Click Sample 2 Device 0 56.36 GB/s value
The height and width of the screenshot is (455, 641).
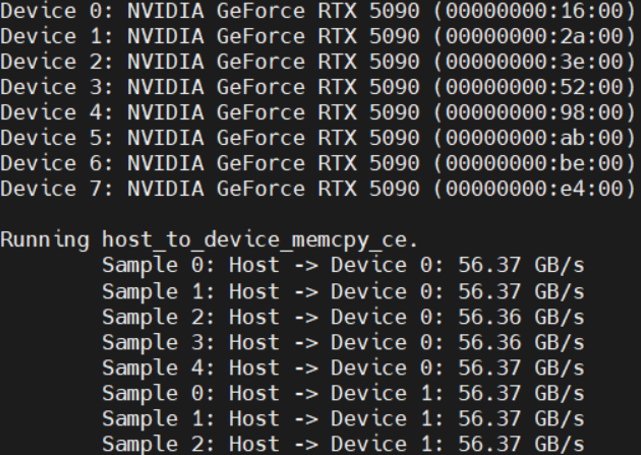pyautogui.click(x=521, y=317)
